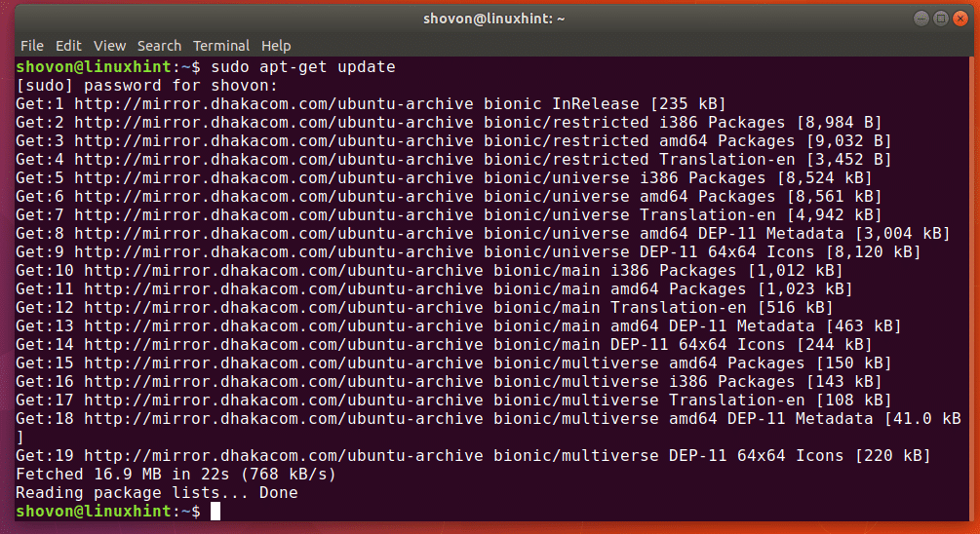
Task: Click the Get:15 multiverse amd64 Packages line
Action: 453,363
